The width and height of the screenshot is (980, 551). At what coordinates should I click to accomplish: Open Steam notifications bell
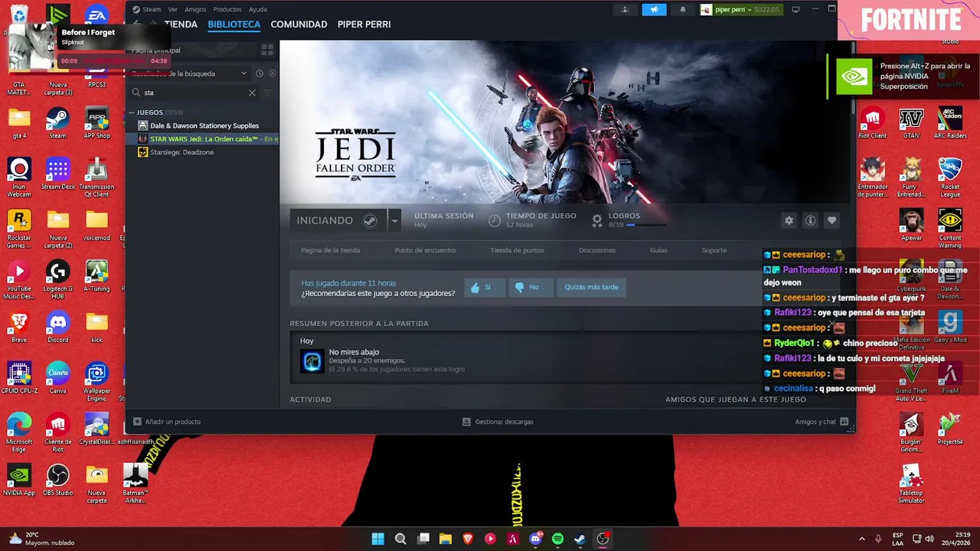click(683, 10)
